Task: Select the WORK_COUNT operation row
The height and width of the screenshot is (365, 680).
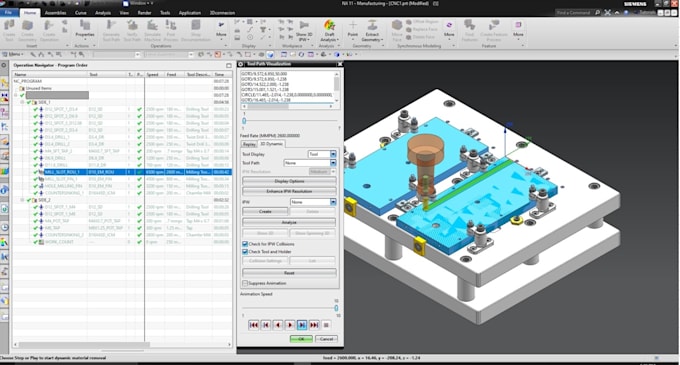Action: [123, 241]
